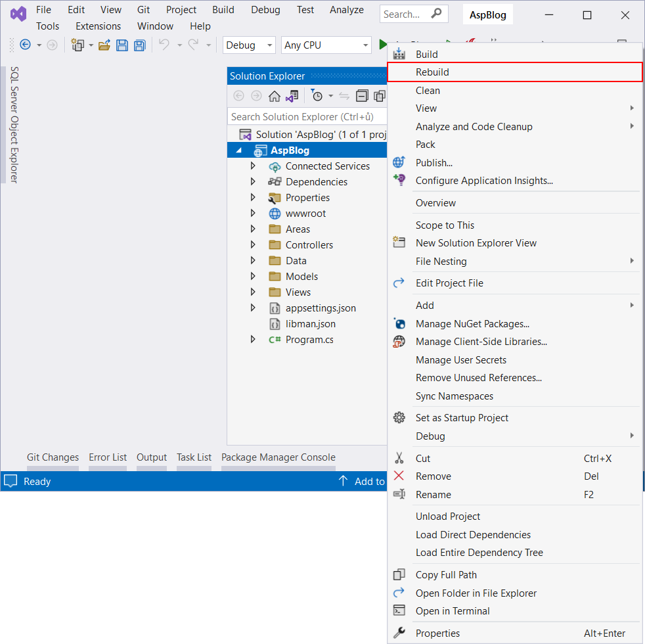Expand the Controllers folder
Screen dimensions: 645x644
[x=252, y=244]
